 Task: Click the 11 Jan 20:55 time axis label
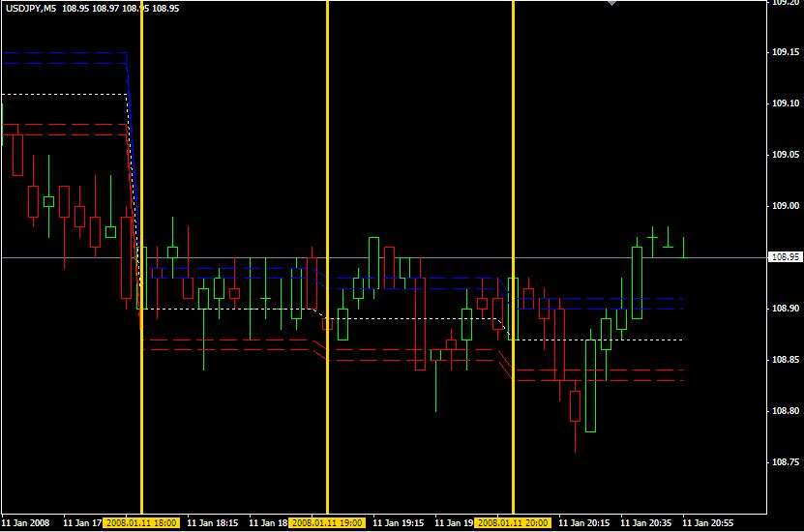click(707, 522)
